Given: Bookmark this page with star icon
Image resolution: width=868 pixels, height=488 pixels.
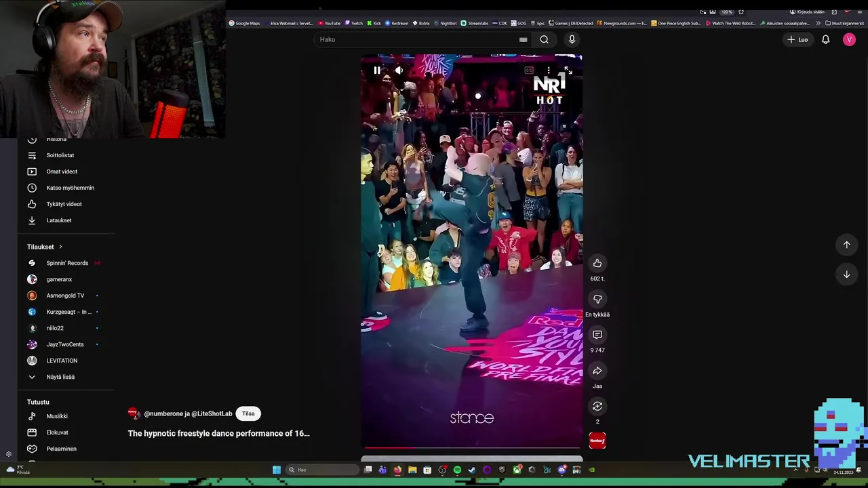Looking at the screenshot, I should click(x=741, y=12).
